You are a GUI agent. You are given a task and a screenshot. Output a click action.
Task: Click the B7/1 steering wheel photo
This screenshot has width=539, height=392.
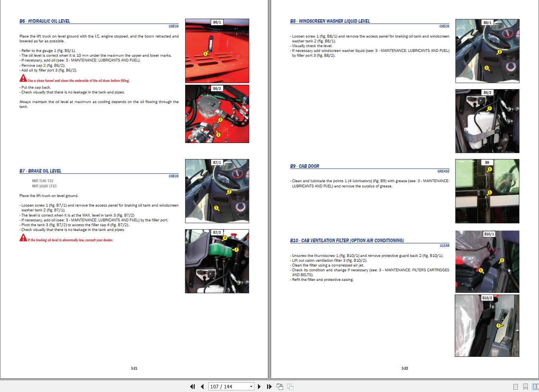coord(217,191)
